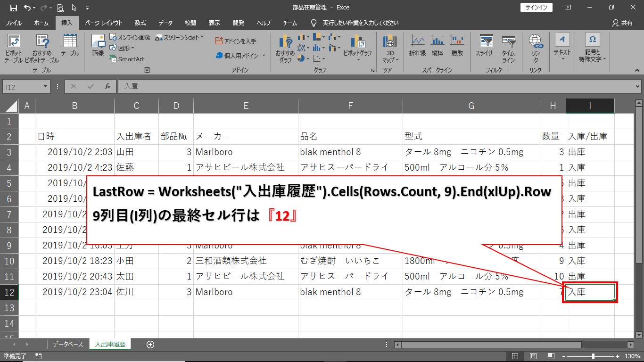Insert a column sparkline (縦棒)
This screenshot has width=644, height=362.
click(438, 45)
